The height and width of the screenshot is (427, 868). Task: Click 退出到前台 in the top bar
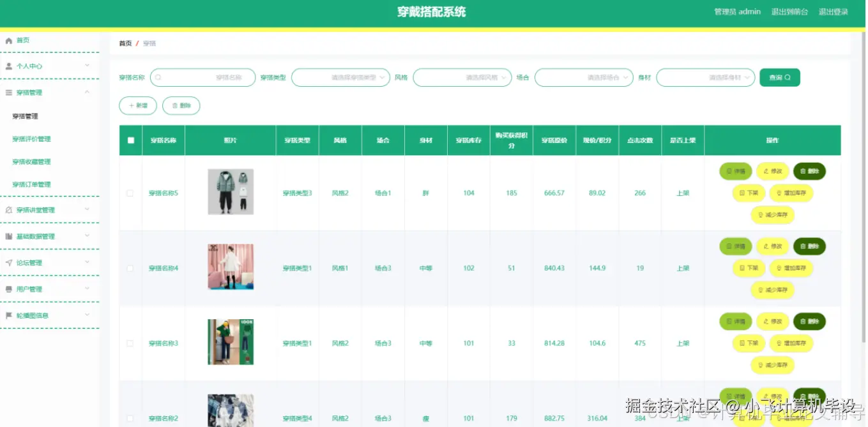tap(789, 11)
